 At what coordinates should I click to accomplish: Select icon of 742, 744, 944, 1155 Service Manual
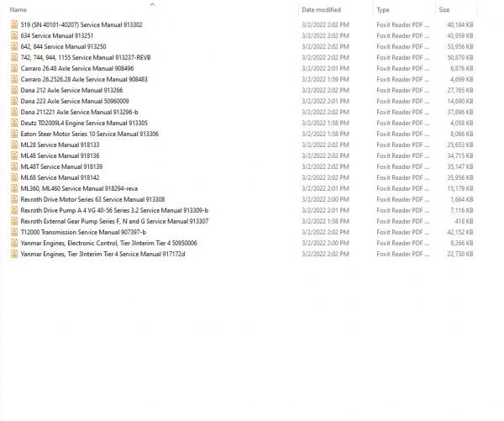point(14,58)
